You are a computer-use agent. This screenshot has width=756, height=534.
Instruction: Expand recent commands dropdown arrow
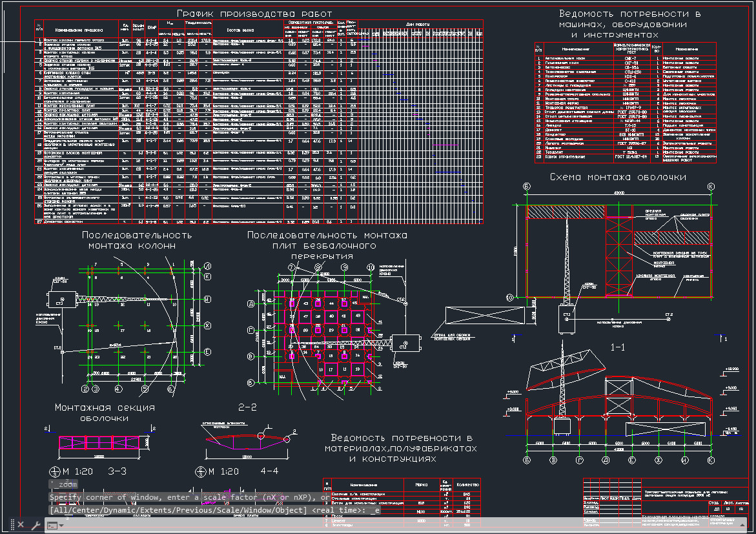tap(61, 525)
